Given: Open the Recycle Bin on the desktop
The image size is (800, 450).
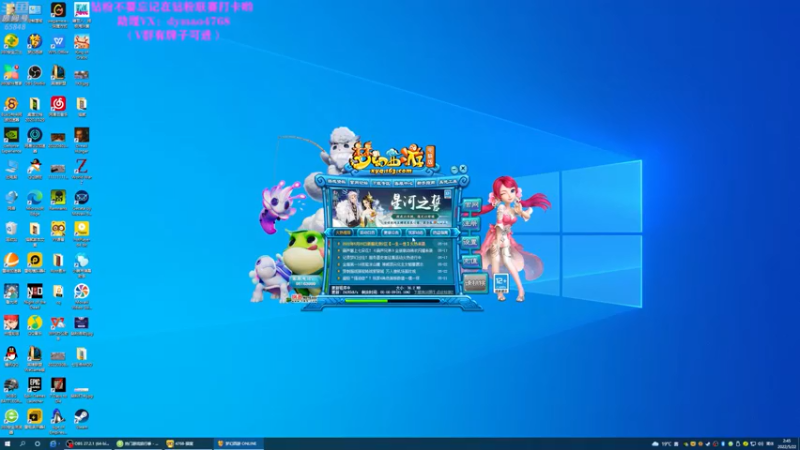Looking at the screenshot, I should pos(11,231).
